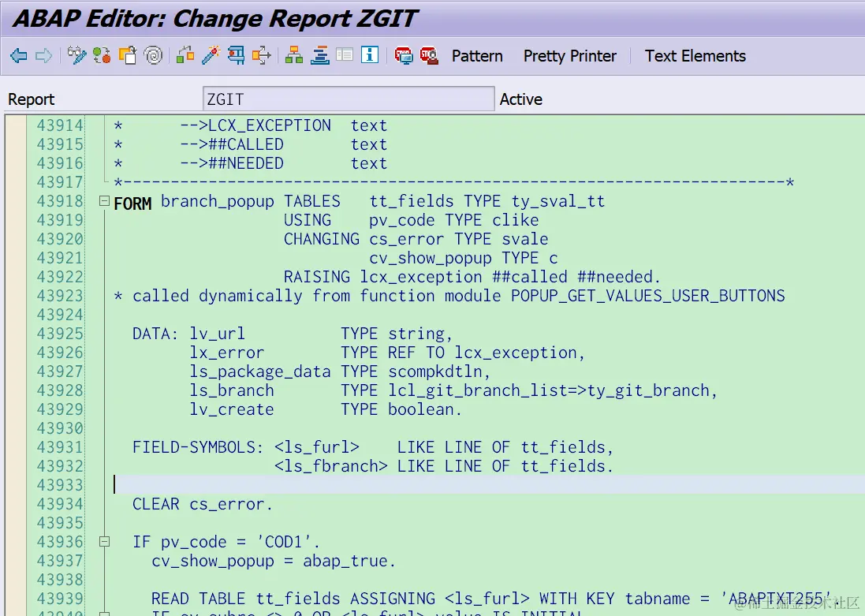Screen dimensions: 865x616
Task: Click the Pretty Printer button
Action: point(570,56)
